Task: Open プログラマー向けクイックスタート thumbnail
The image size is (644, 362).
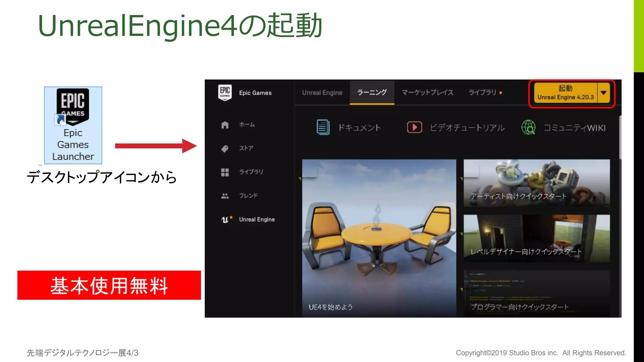Action: pos(537,294)
